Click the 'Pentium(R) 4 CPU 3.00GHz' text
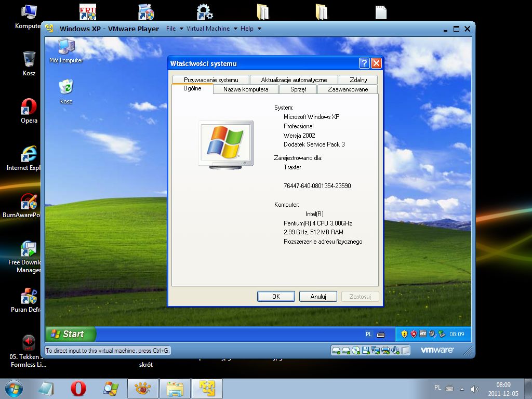The width and height of the screenshot is (532, 399). point(317,223)
